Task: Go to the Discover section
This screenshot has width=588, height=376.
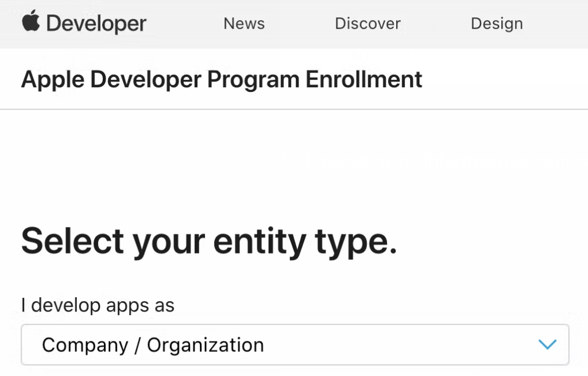Action: [367, 24]
